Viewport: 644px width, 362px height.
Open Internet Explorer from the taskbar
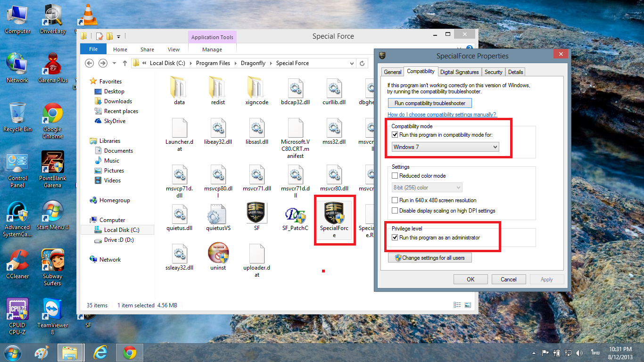point(100,353)
